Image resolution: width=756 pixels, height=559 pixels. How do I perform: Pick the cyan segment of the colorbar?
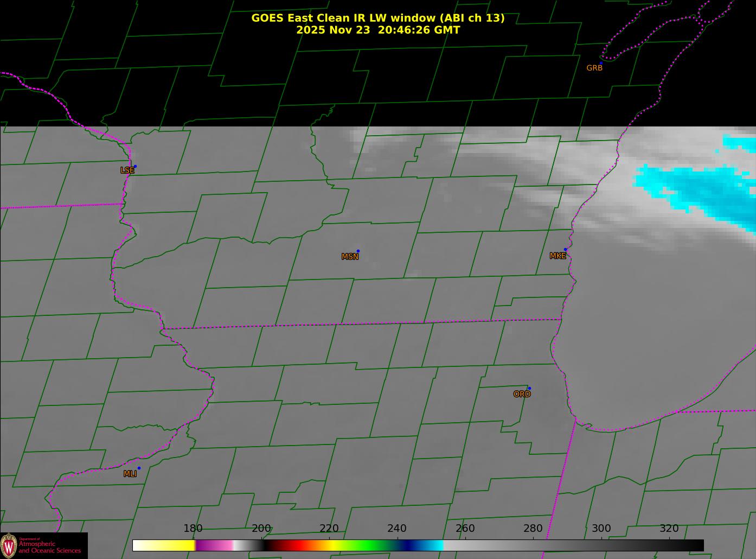431,545
